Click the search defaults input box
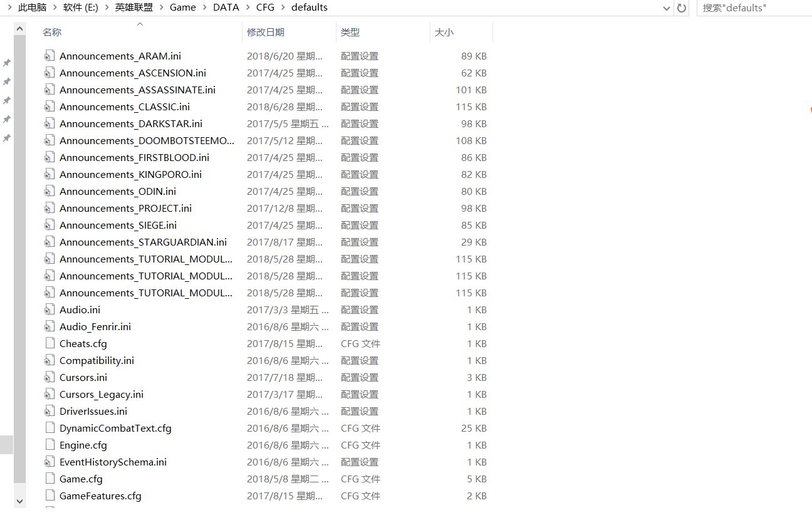The image size is (812, 525). point(752,8)
